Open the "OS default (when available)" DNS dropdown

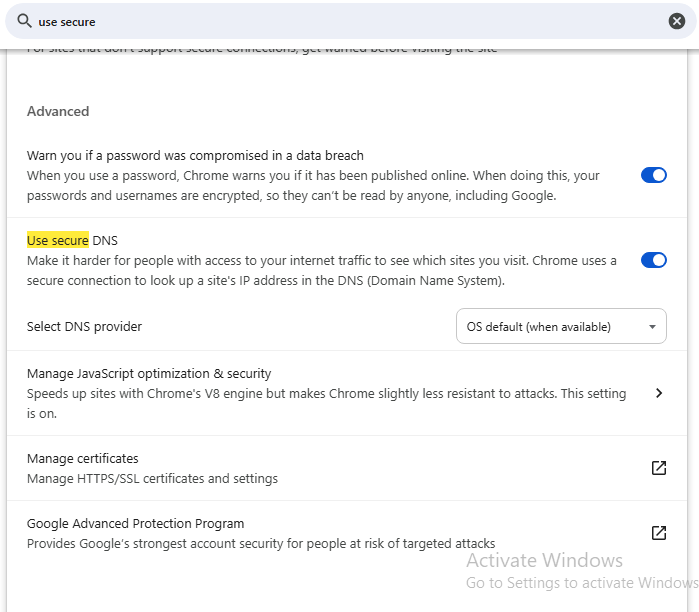pyautogui.click(x=560, y=326)
